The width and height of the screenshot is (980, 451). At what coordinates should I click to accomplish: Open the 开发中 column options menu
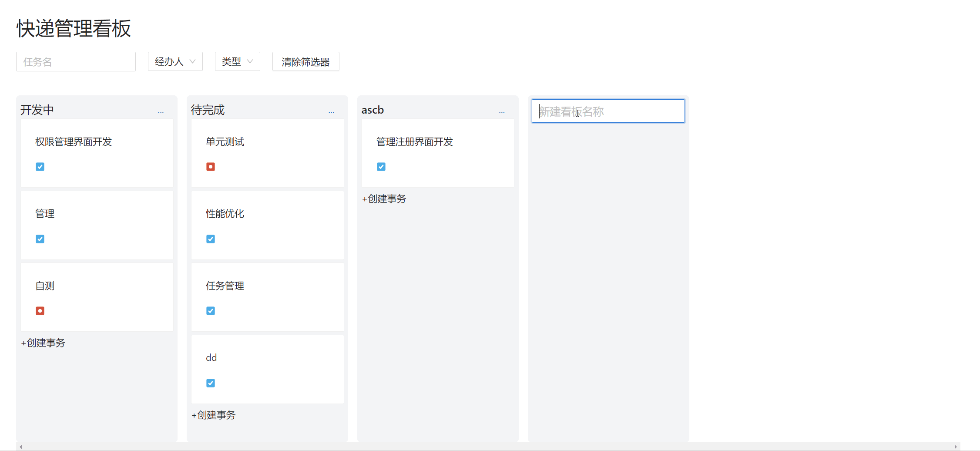161,112
